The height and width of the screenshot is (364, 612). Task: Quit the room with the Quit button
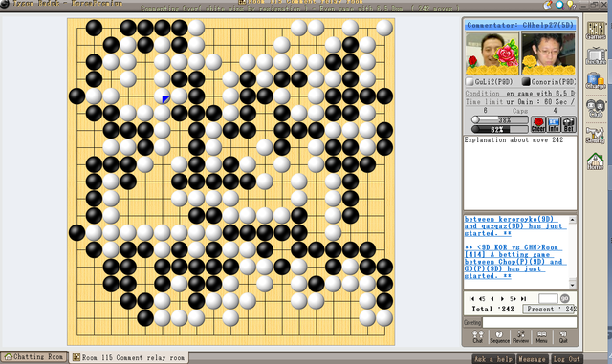tap(563, 336)
